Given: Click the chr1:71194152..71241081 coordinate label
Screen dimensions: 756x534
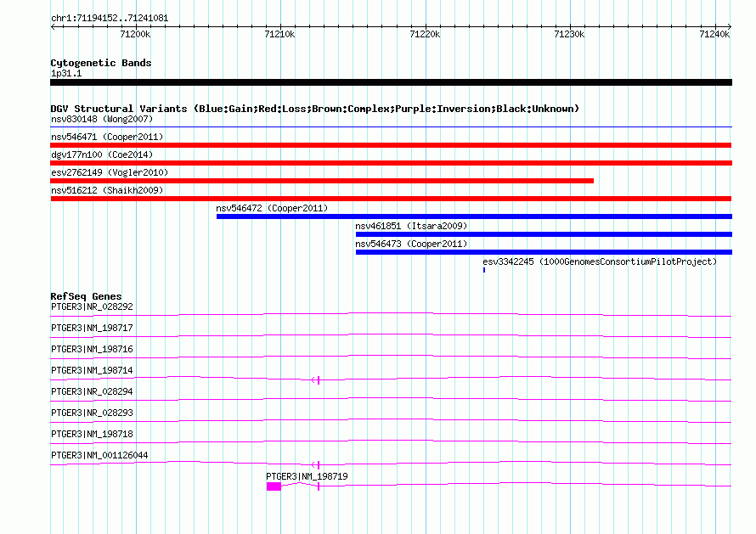Looking at the screenshot, I should pos(110,19).
